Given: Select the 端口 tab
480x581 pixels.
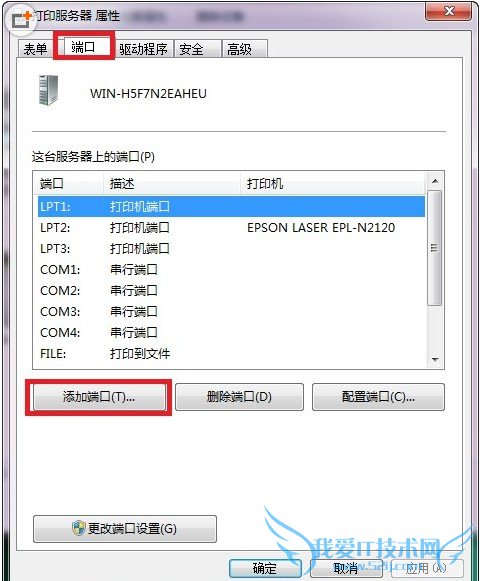Looking at the screenshot, I should pos(84,47).
